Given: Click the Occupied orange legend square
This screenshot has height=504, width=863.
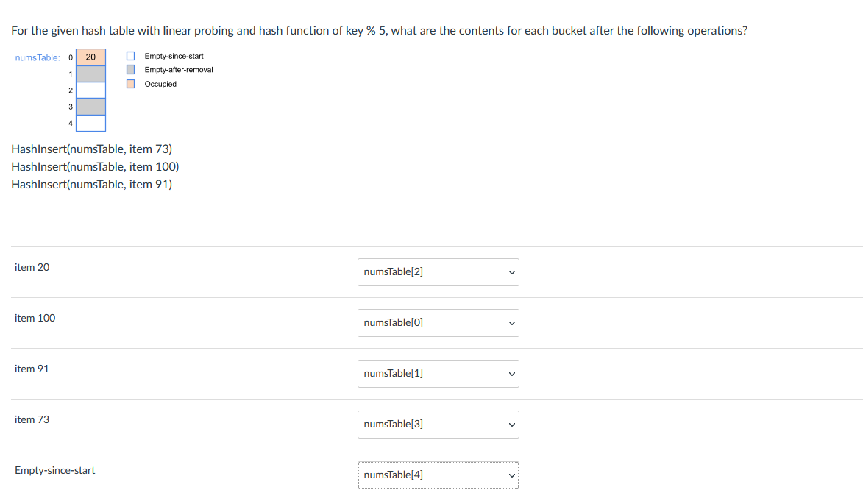Looking at the screenshot, I should 130,84.
